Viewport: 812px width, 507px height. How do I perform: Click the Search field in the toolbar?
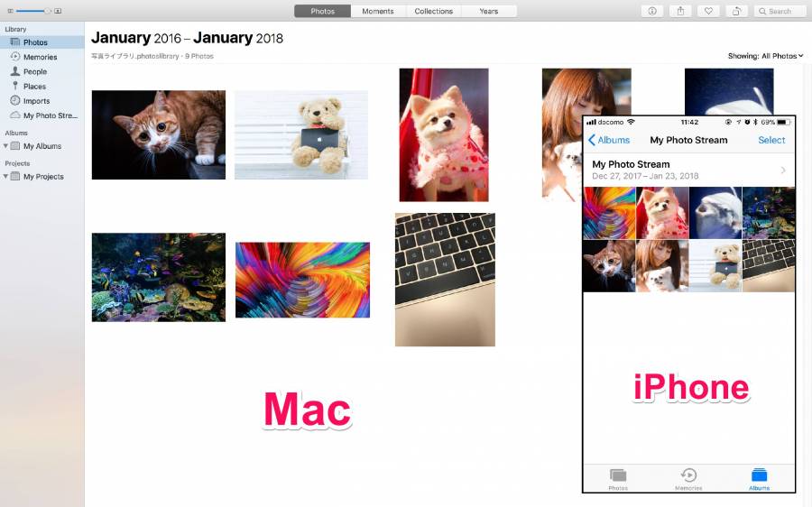[x=780, y=11]
